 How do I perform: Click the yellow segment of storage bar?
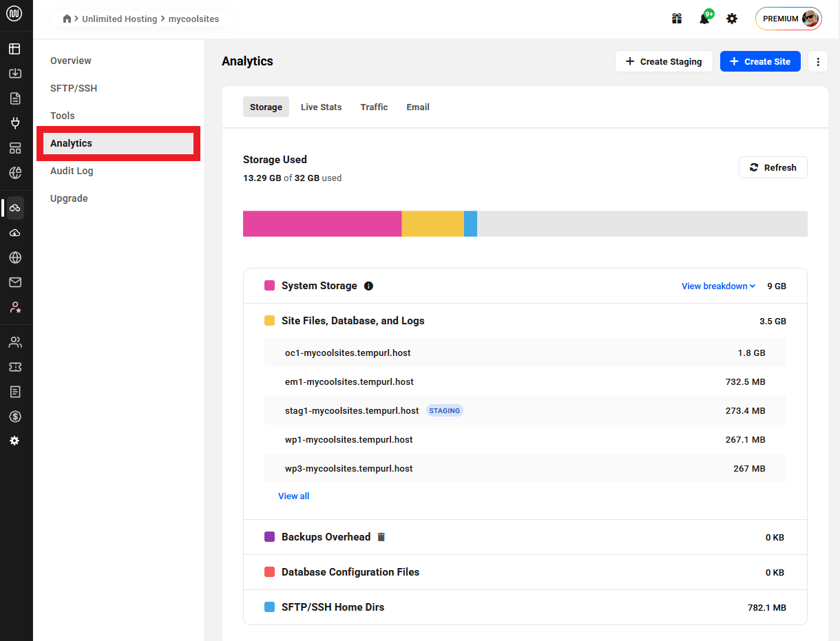click(x=433, y=224)
